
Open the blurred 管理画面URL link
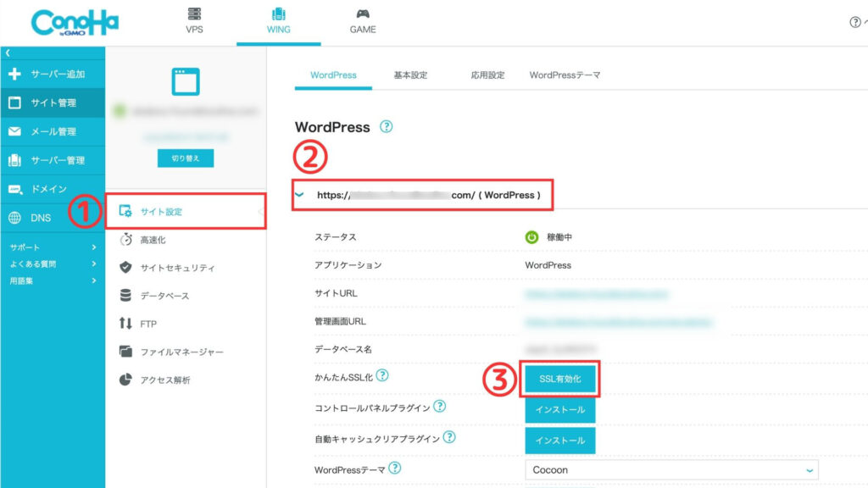pyautogui.click(x=619, y=321)
